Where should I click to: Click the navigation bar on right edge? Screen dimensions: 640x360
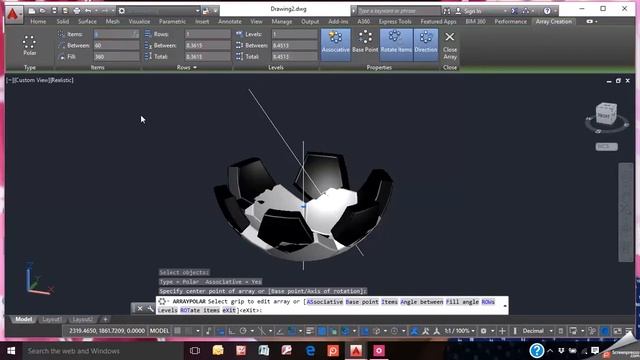pyautogui.click(x=625, y=212)
